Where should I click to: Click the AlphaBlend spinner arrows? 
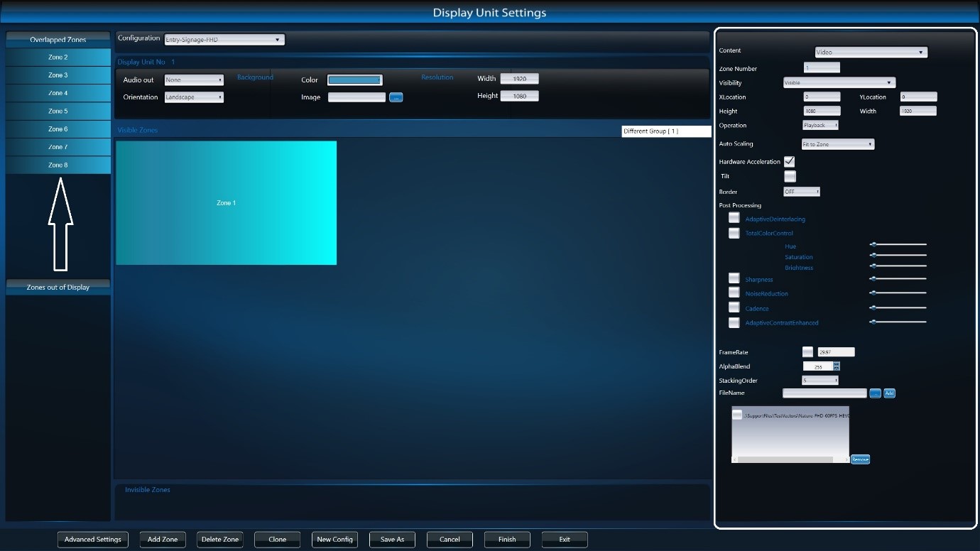837,366
